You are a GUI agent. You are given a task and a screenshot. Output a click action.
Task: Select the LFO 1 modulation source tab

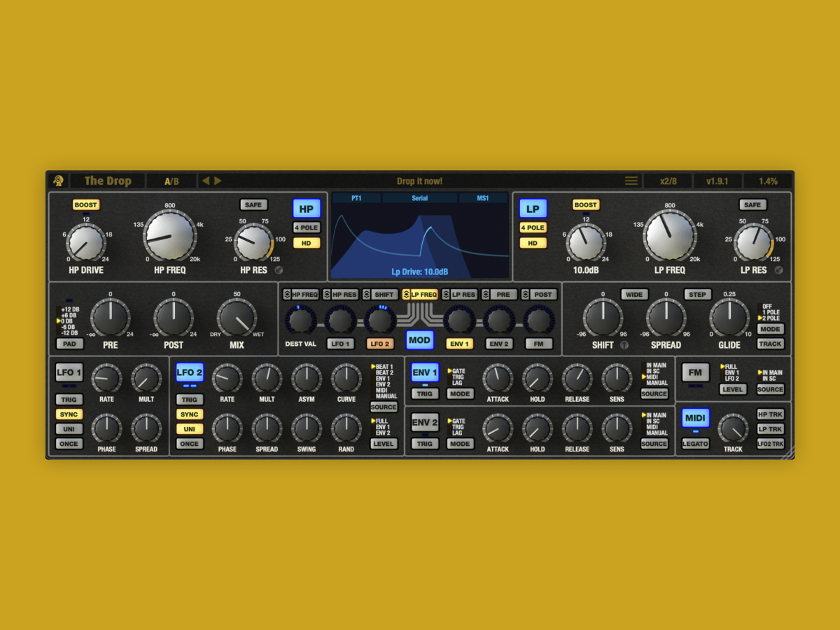[339, 344]
